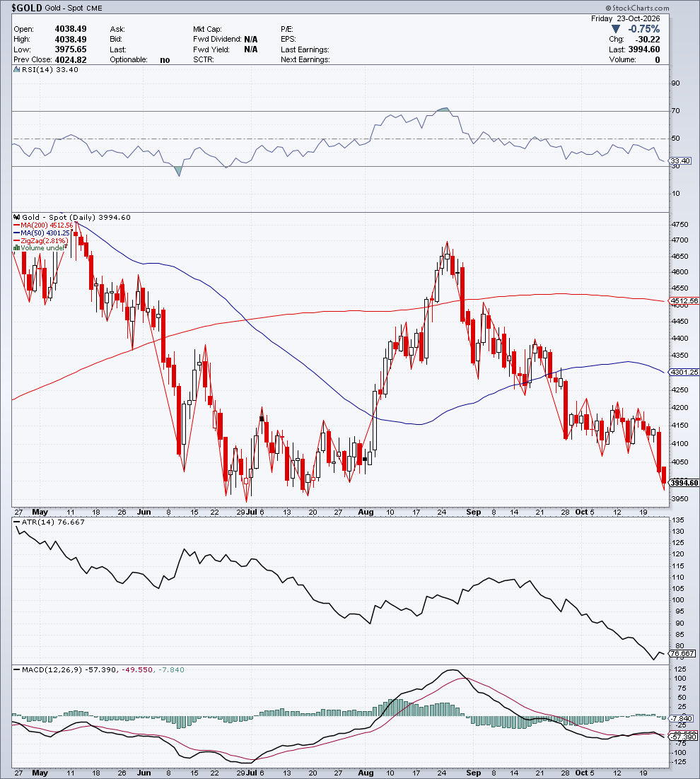Click the 'MA(200) 4512.56' legend entry

[x=47, y=225]
